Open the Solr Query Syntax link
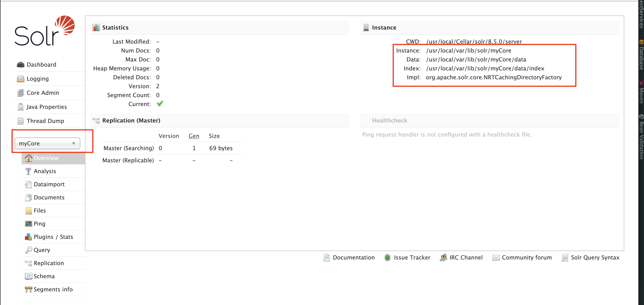Screen dimensions: 644x305 [x=595, y=258]
